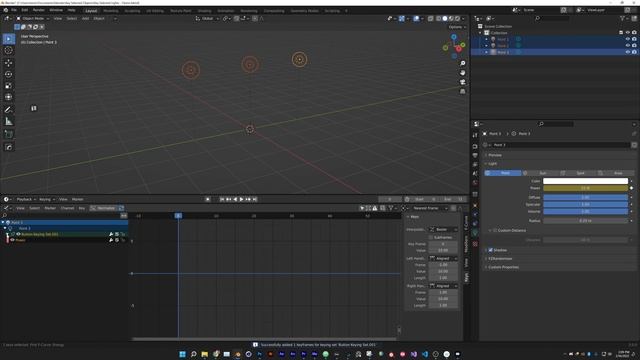
Task: Select the Select Box tool in viewport toolbar
Action: point(9,39)
